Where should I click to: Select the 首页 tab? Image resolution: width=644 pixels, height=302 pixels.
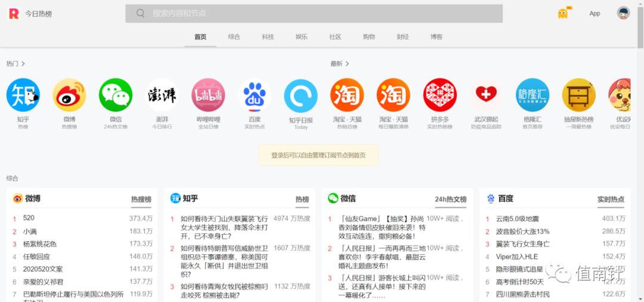click(200, 37)
